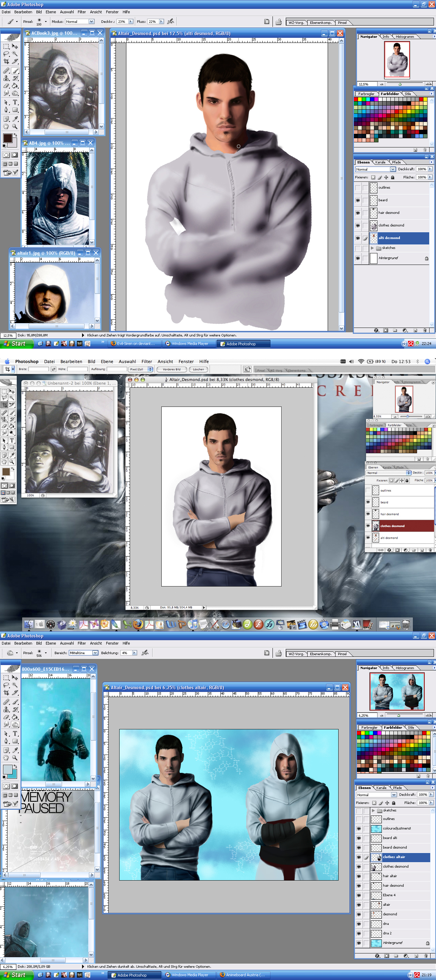Click the Löschen button in Mac options bar
Viewport: 436px width, 980px height.
pos(198,369)
